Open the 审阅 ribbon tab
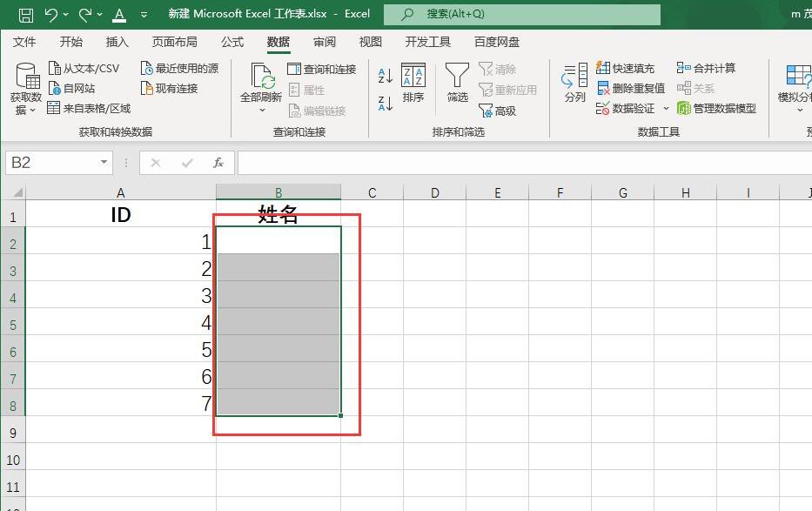The width and height of the screenshot is (812, 511). tap(324, 41)
